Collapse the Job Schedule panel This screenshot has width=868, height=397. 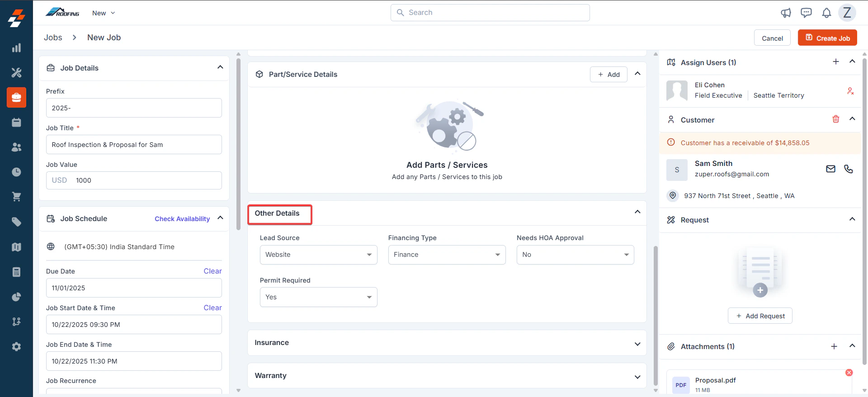220,217
